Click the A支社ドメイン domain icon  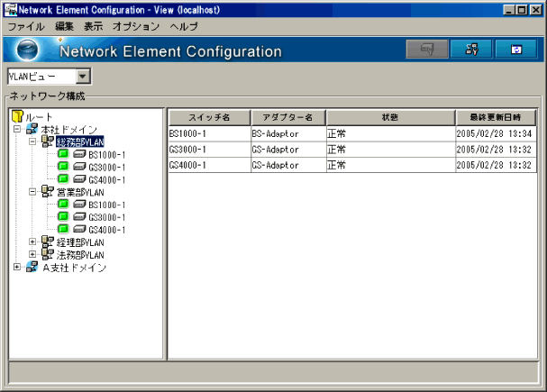(32, 268)
